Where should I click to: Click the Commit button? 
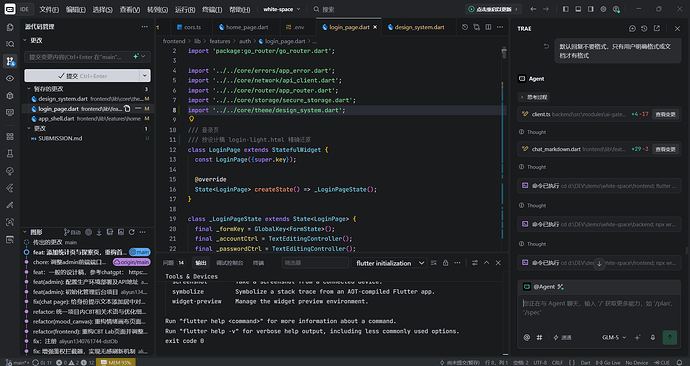82,76
